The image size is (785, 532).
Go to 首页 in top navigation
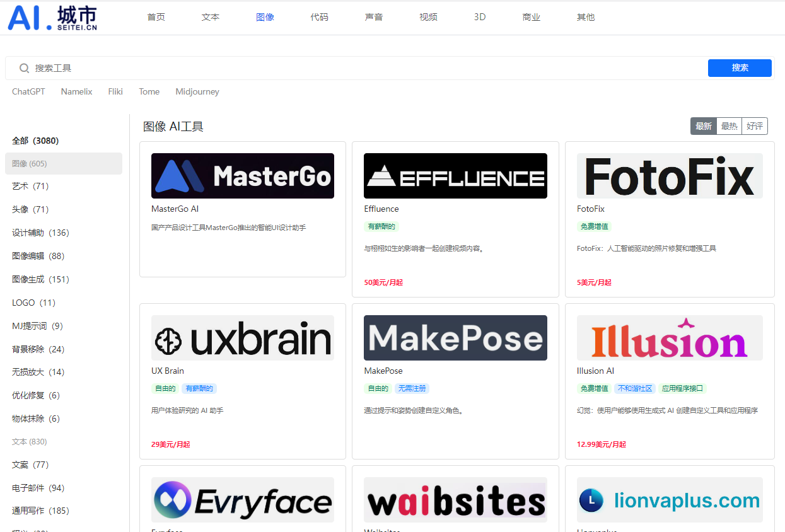tap(156, 17)
